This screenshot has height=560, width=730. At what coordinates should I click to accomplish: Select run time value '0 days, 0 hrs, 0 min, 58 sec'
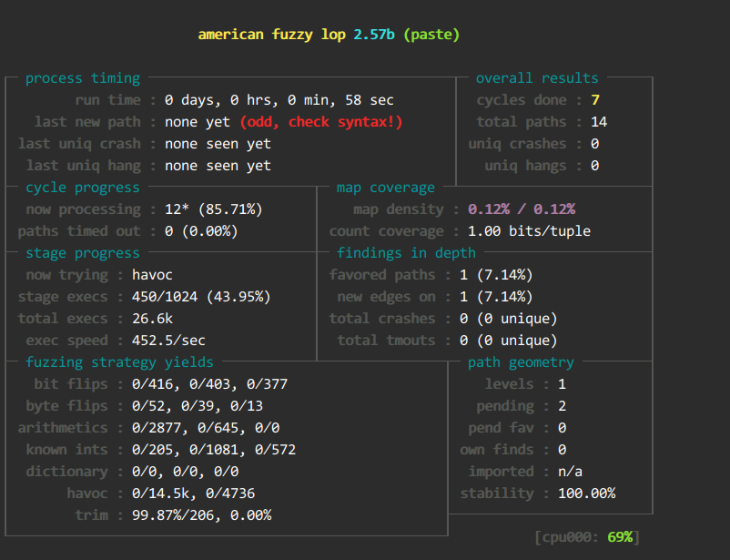click(x=279, y=100)
